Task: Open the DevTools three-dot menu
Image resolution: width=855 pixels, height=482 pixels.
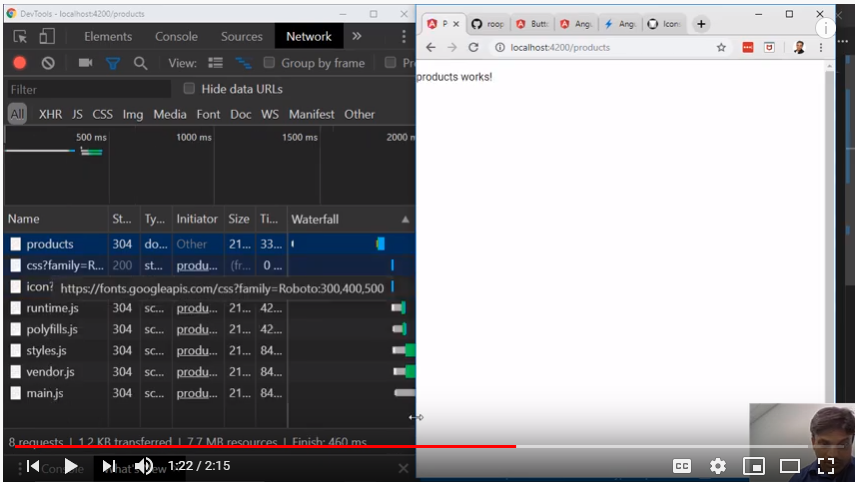Action: [404, 37]
